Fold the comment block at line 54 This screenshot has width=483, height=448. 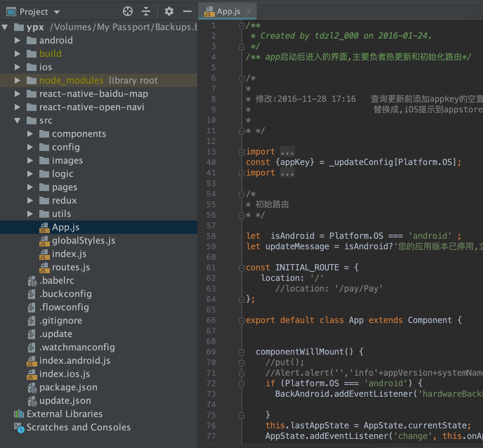click(x=241, y=194)
